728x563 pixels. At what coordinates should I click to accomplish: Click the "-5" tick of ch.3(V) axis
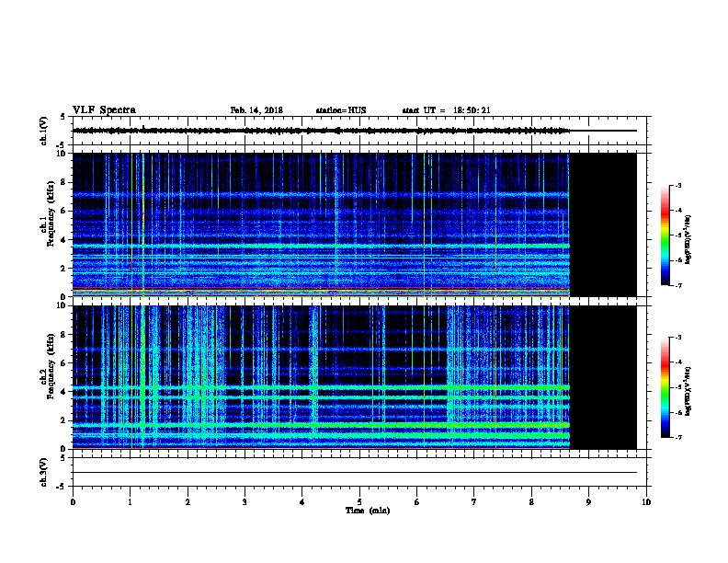(62, 487)
